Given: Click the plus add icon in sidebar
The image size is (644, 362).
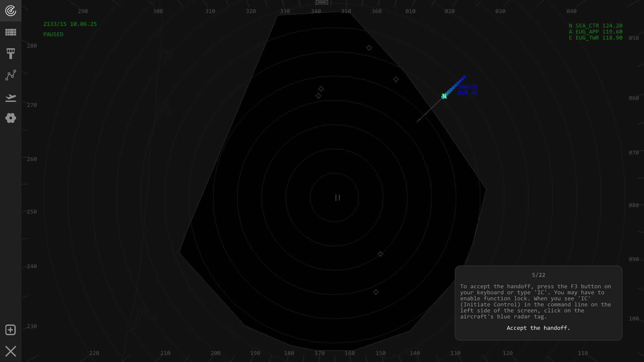Looking at the screenshot, I should (11, 330).
